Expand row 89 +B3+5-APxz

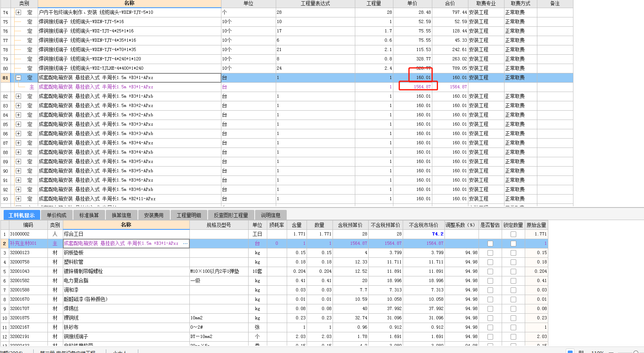(18, 162)
